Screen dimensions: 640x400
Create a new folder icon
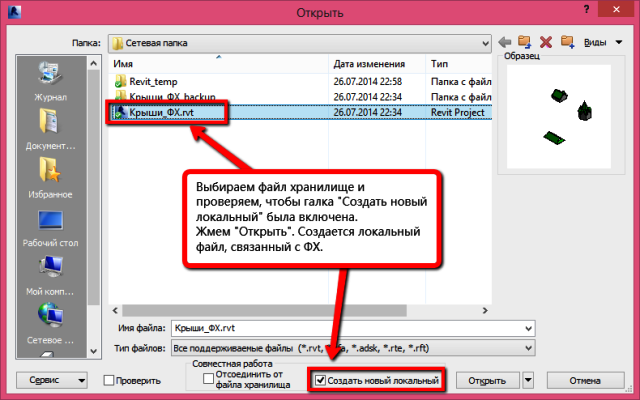[567, 42]
